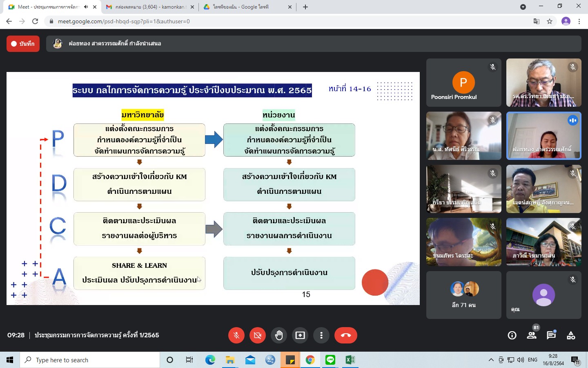
Task: Click the Translate page icon in address bar
Action: pyautogui.click(x=537, y=21)
